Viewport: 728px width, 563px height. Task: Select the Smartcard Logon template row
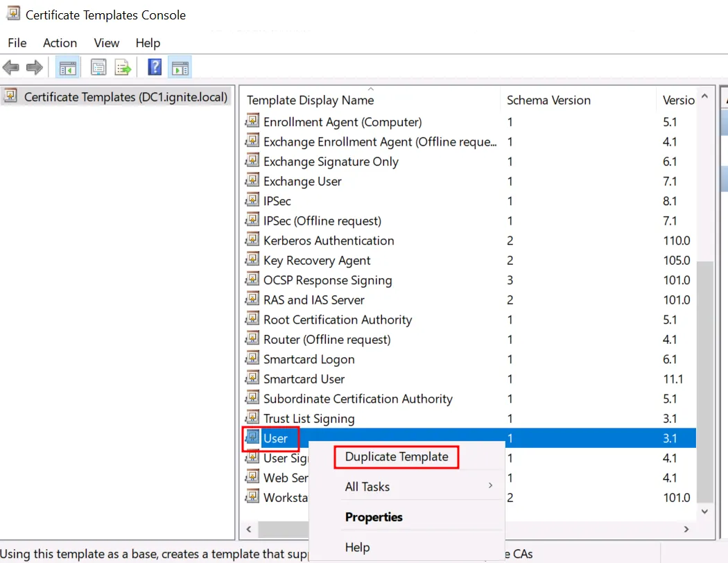(309, 359)
